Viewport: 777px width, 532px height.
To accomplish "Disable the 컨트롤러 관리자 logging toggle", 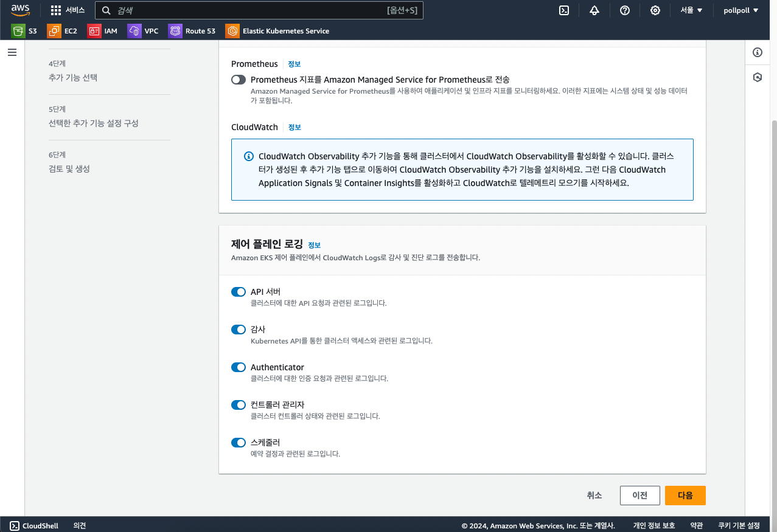I will point(239,405).
